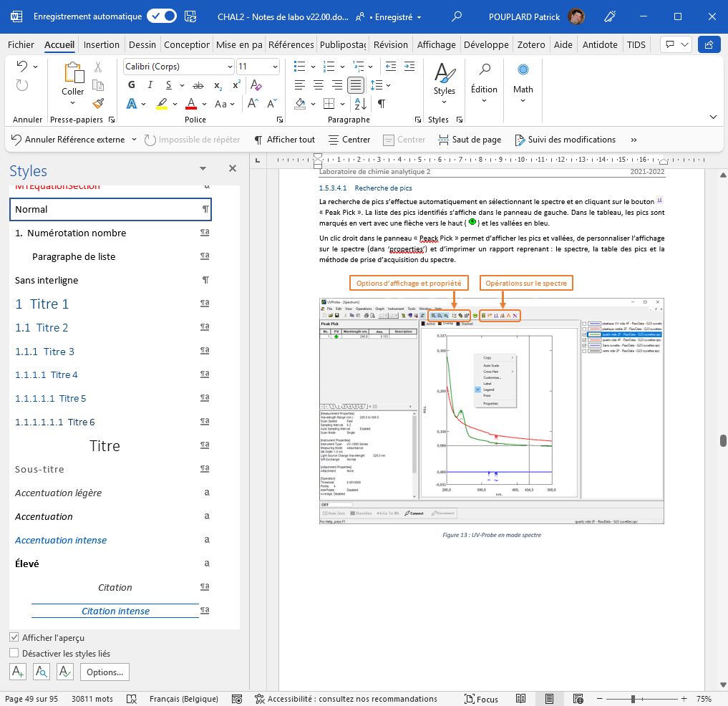Open the font color dropdown arrow
The width and height of the screenshot is (728, 706).
(205, 104)
